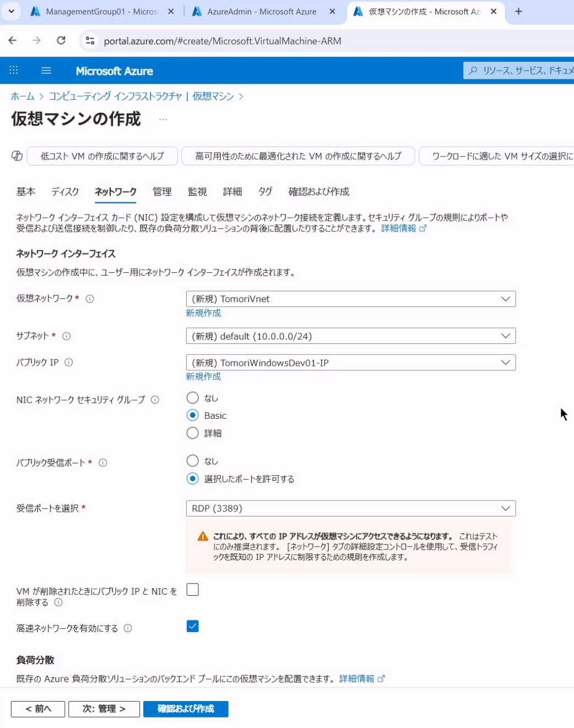Click the app launcher grid icon
Image resolution: width=574 pixels, height=728 pixels.
click(x=14, y=71)
